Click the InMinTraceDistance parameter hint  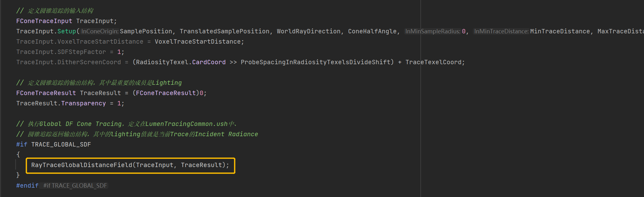tap(501, 31)
